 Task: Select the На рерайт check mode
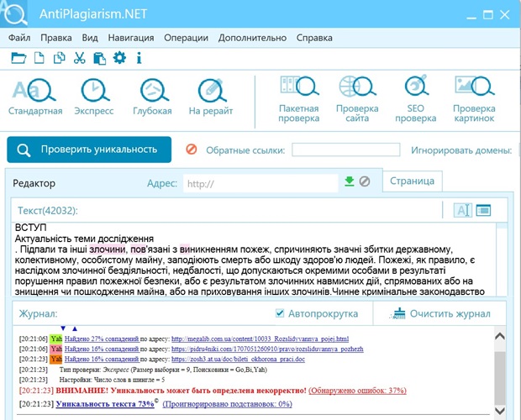[211, 97]
